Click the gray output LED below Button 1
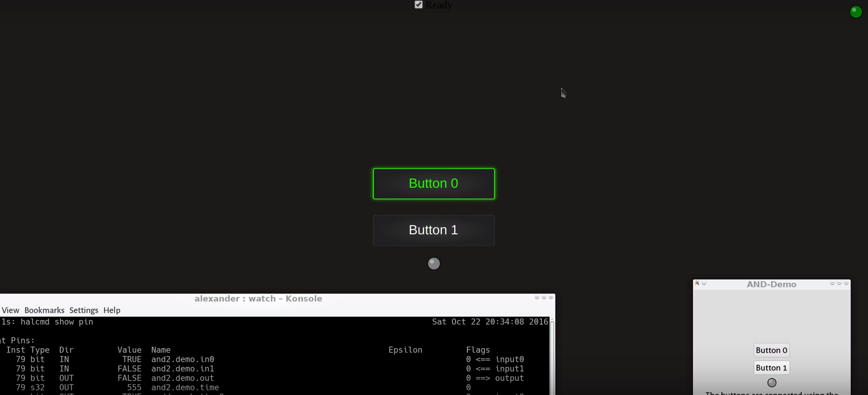The height and width of the screenshot is (395, 868). (434, 264)
